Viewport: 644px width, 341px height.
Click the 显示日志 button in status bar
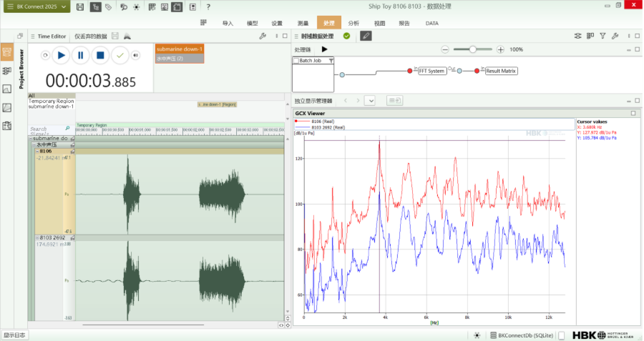point(14,335)
